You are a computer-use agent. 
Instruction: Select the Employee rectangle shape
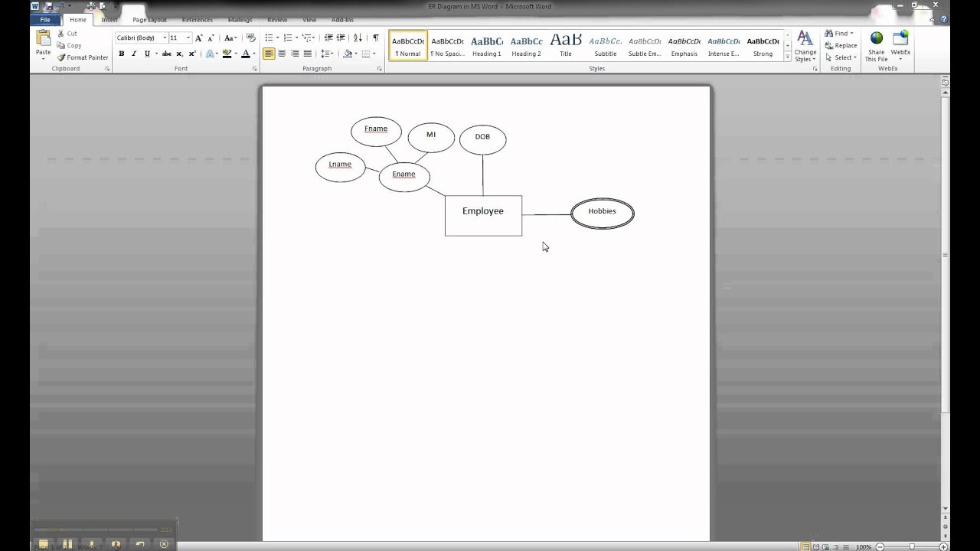[x=483, y=215]
